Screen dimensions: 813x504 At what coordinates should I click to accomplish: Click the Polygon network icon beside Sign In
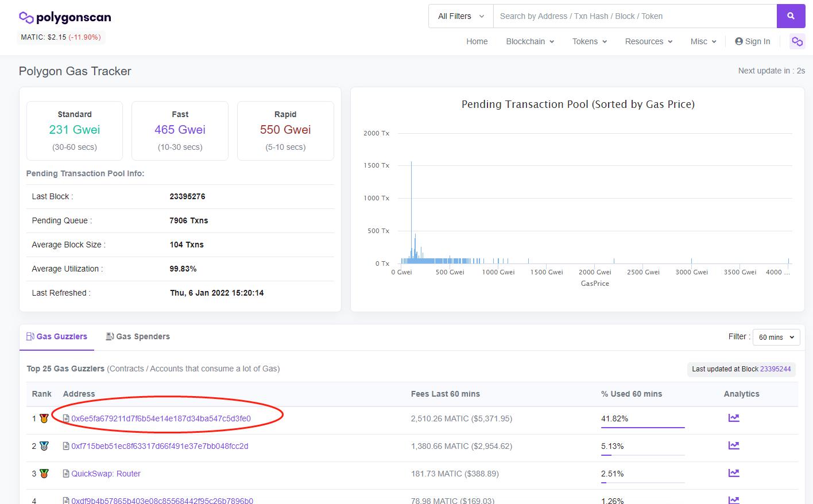click(797, 41)
